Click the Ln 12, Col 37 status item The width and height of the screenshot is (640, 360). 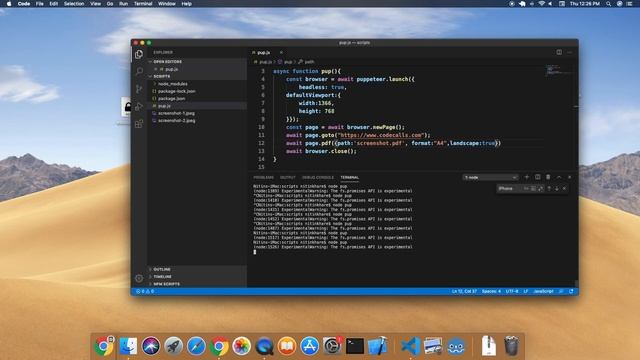tap(464, 291)
